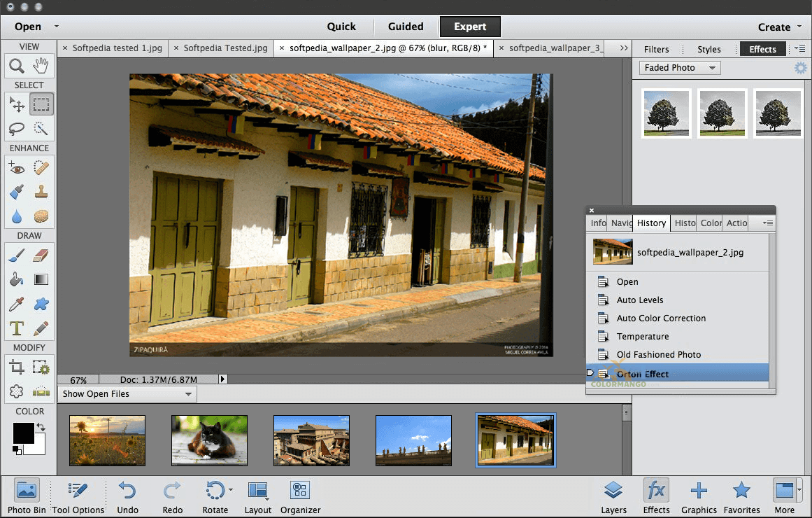Toggle the Tool Options panel
This screenshot has width=812, height=518.
click(x=78, y=496)
